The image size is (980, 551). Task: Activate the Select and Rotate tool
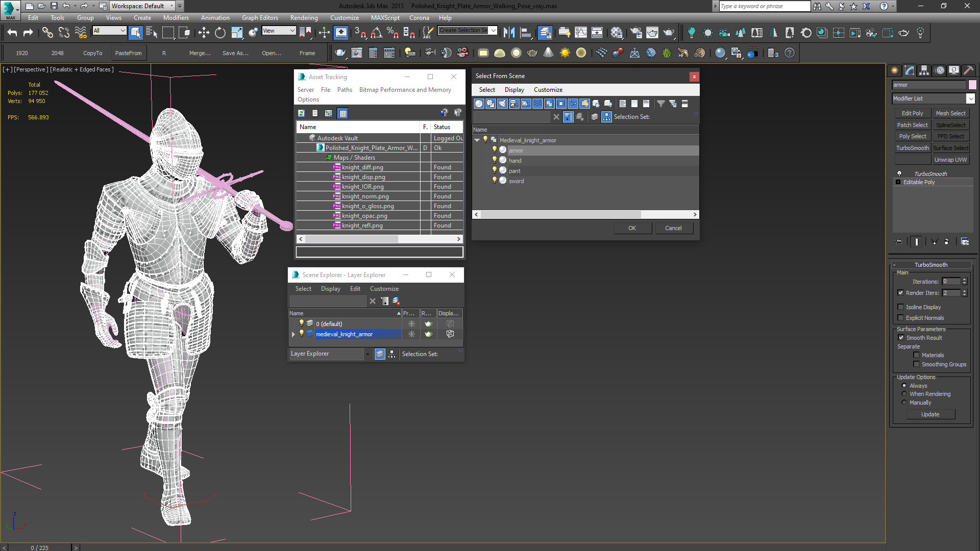pos(220,33)
